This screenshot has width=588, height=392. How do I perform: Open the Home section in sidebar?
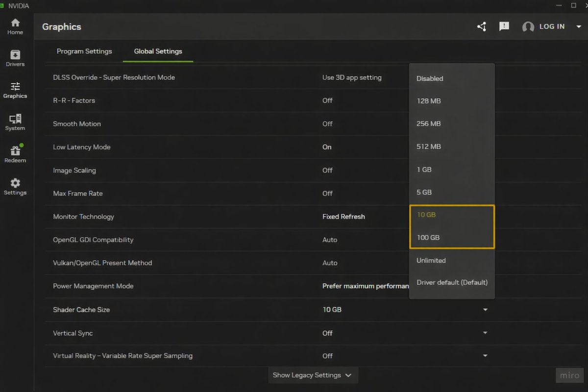[x=15, y=26]
